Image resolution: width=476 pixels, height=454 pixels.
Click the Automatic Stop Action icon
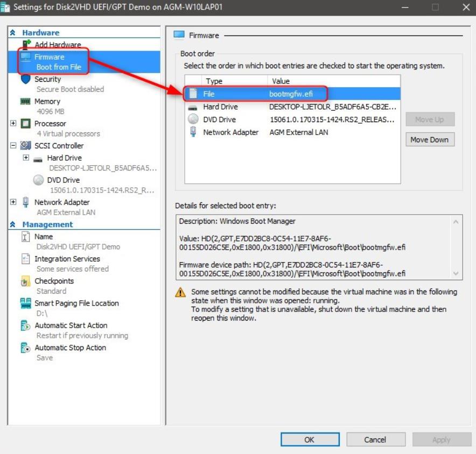pos(25,347)
